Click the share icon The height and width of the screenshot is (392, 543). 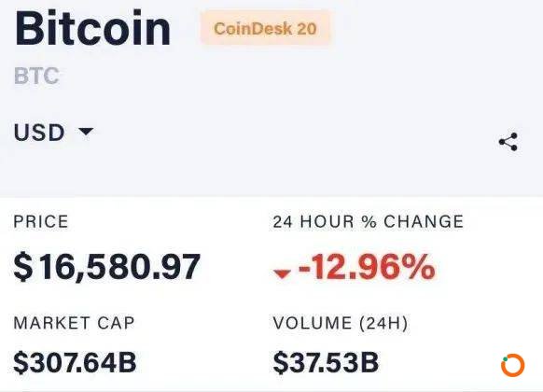click(508, 142)
